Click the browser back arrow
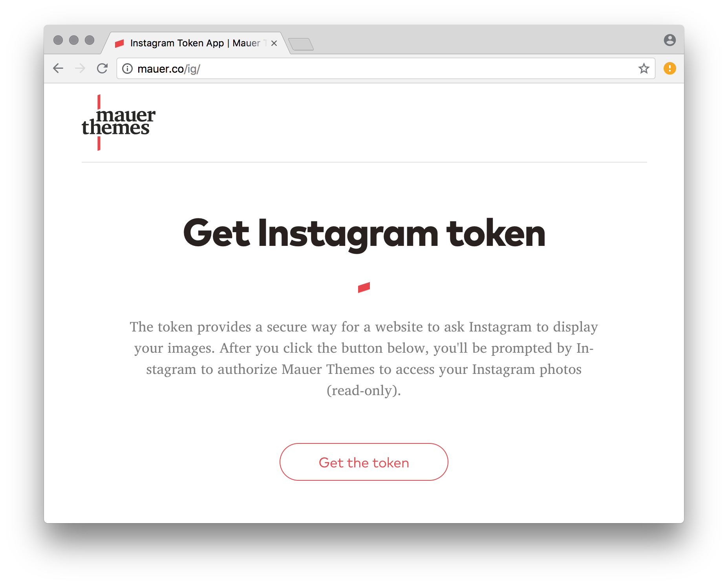This screenshot has width=728, height=586. tap(58, 68)
